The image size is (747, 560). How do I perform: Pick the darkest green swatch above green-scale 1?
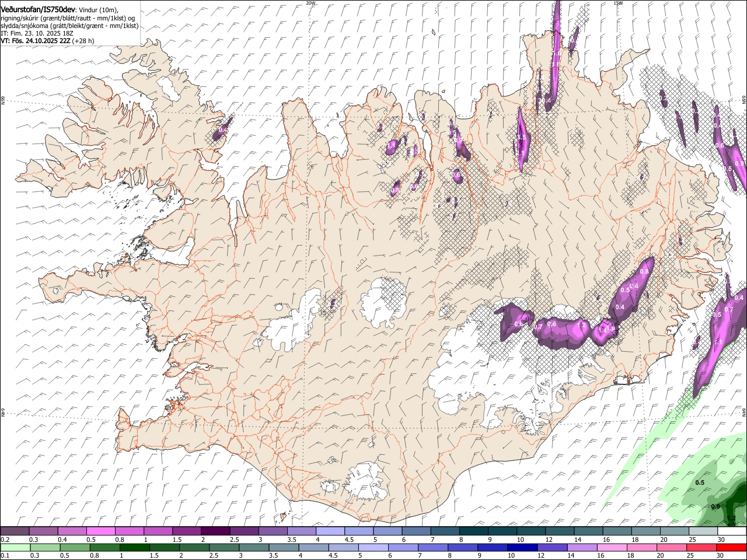click(x=134, y=548)
